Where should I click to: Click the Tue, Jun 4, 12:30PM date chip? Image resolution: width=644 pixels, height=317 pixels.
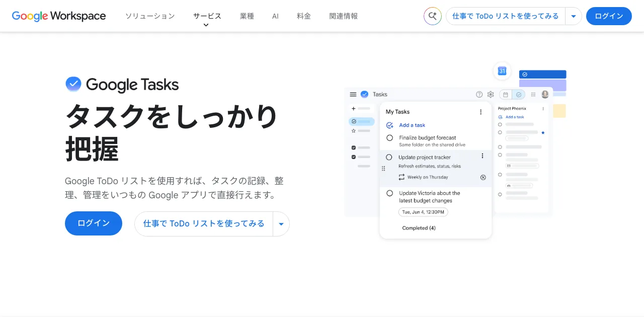tap(423, 212)
